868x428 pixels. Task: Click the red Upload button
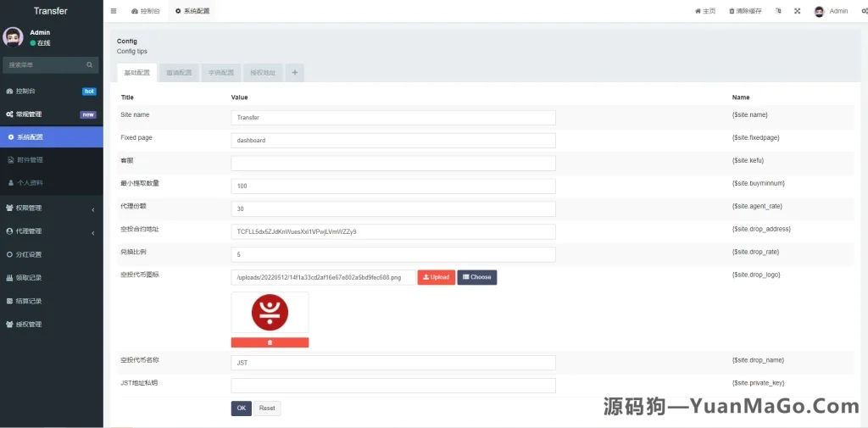point(437,277)
